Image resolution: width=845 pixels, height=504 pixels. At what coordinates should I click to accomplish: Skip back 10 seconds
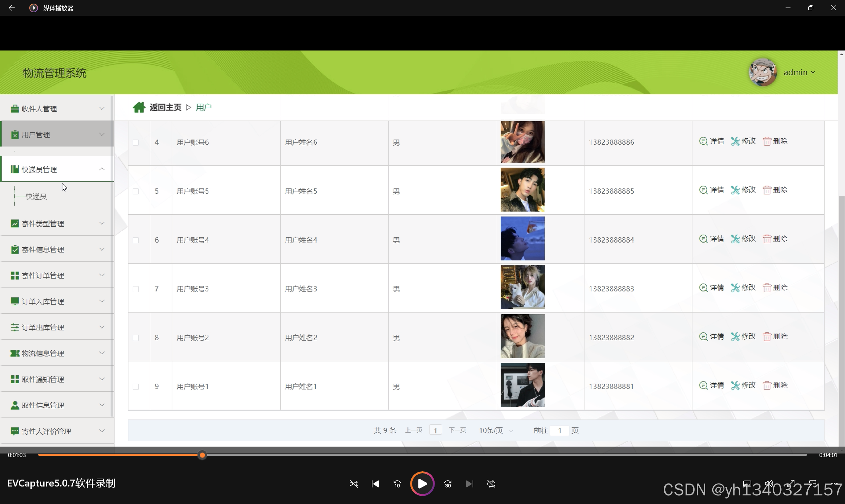397,484
